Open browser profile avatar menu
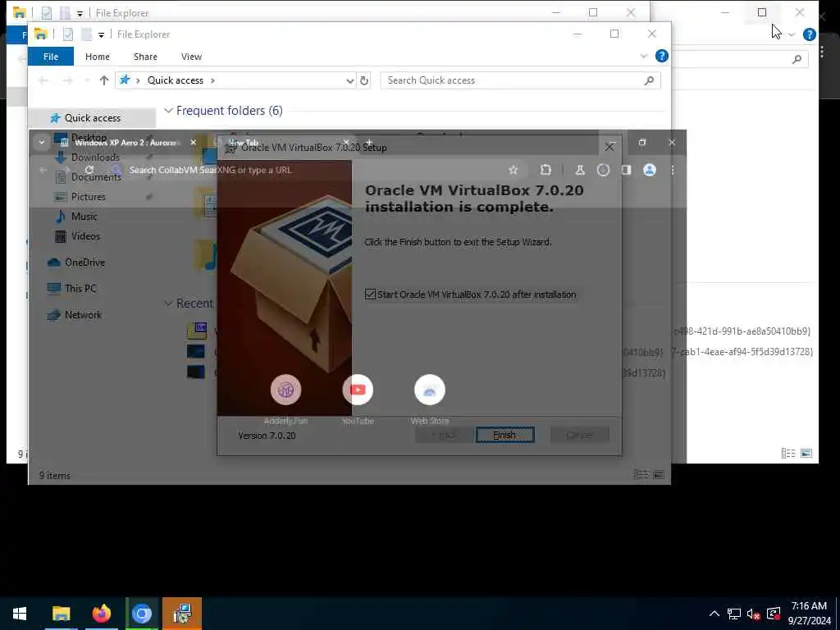Viewport: 840px width, 630px height. (x=650, y=170)
